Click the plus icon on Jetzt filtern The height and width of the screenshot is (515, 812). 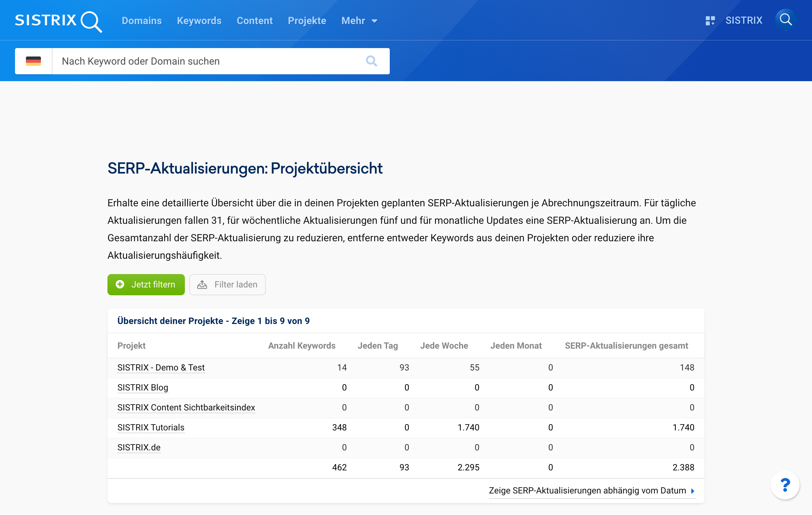pos(120,284)
